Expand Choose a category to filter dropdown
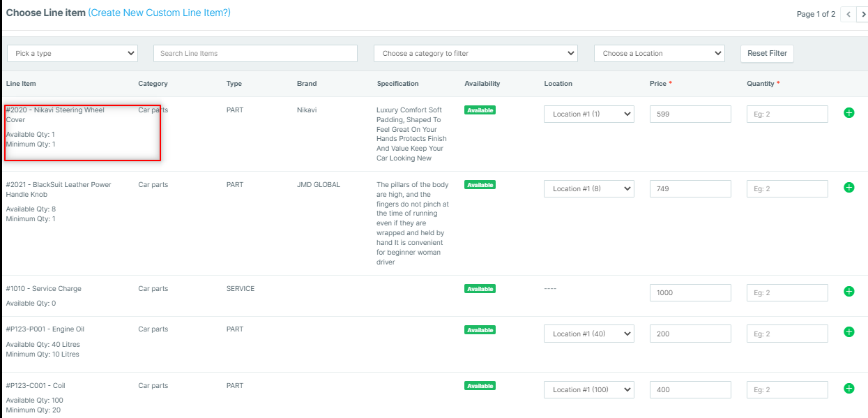868x418 pixels. point(475,53)
